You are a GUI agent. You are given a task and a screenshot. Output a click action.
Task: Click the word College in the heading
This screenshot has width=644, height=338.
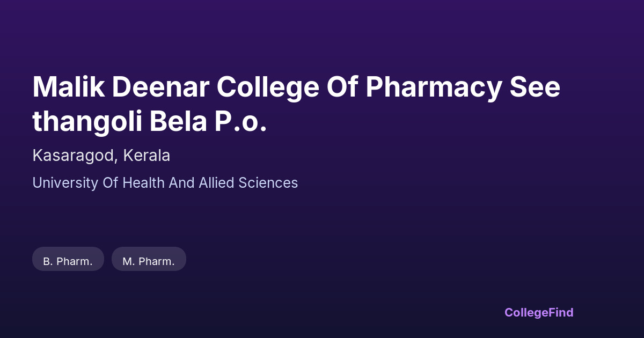coord(267,87)
